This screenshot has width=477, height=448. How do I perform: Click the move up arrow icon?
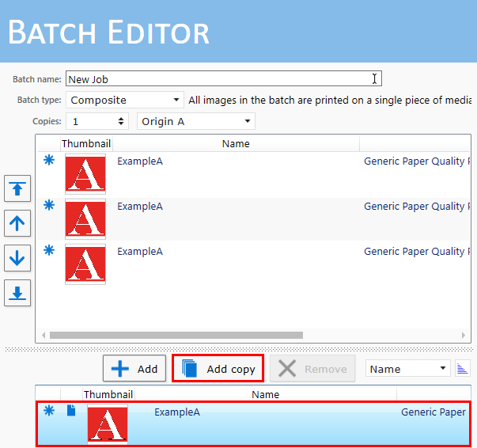(17, 224)
